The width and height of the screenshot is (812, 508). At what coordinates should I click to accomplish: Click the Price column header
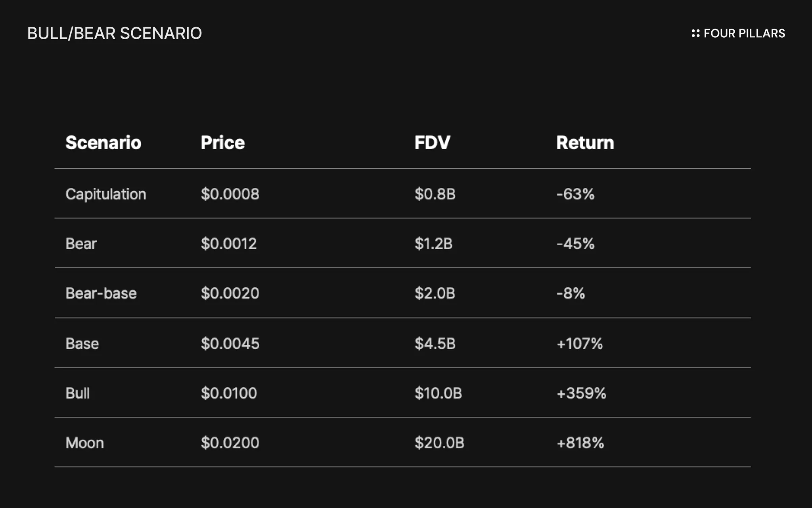[222, 142]
